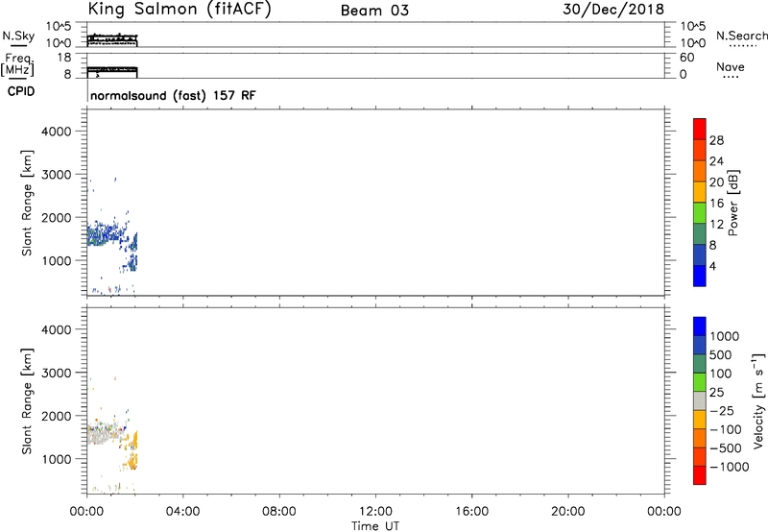Click the 'normalsound (fast) 157 RF' text
This screenshot has width=768, height=532.
click(173, 95)
